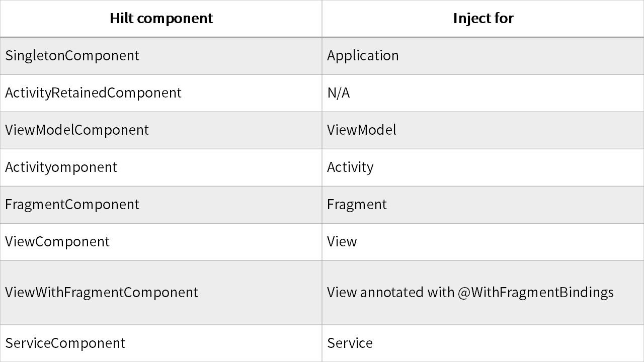The image size is (644, 362).
Task: Click the ViewComponent cell
Action: click(57, 242)
